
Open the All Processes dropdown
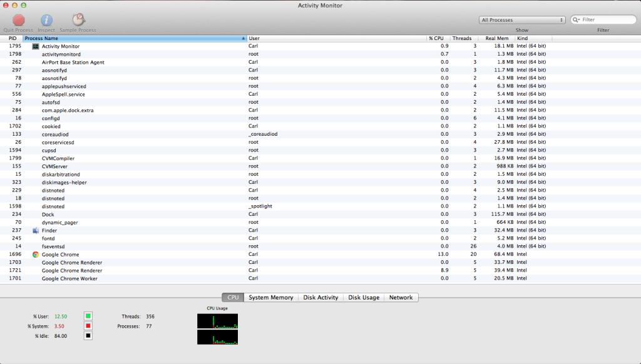[x=522, y=20]
